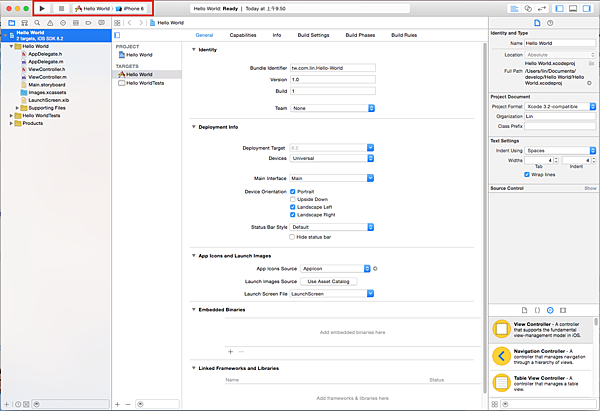
Task: Open the Media library
Action: (x=563, y=310)
